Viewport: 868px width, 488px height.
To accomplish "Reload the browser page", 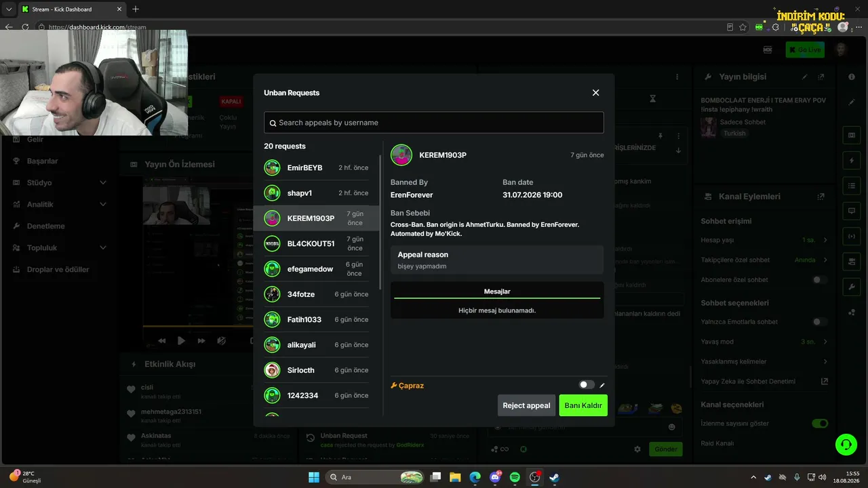I will (25, 27).
